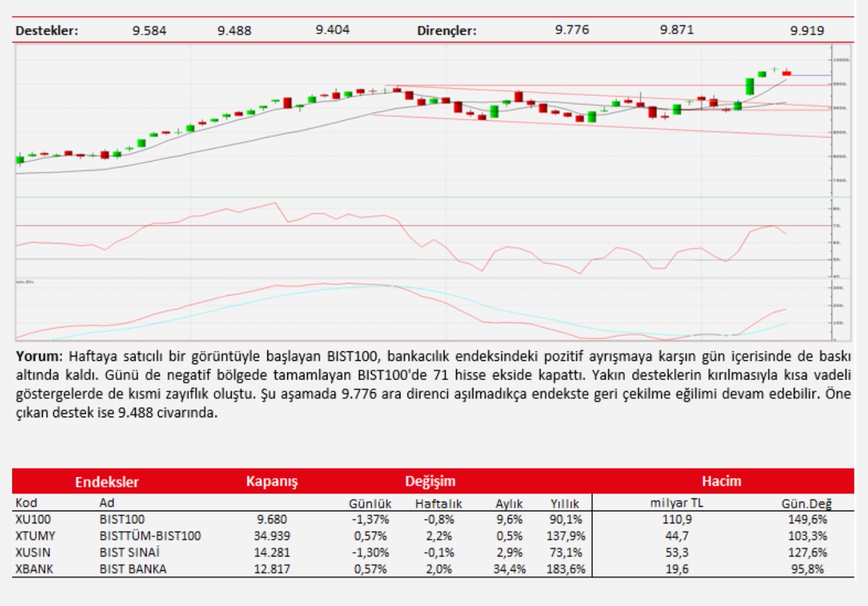
Task: Select resistance value 9.871
Action: 677,29
